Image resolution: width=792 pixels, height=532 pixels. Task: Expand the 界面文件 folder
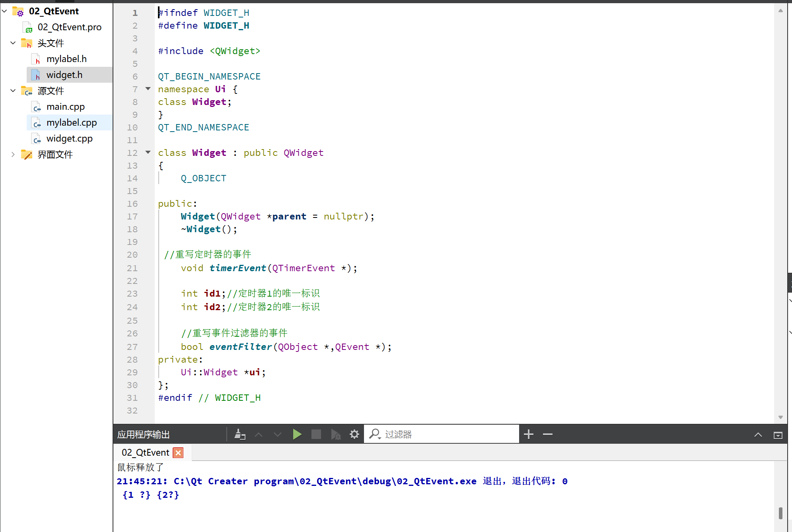[13, 154]
